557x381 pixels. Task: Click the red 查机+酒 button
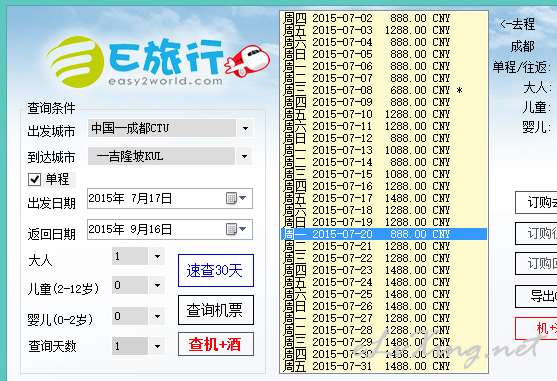click(x=216, y=344)
